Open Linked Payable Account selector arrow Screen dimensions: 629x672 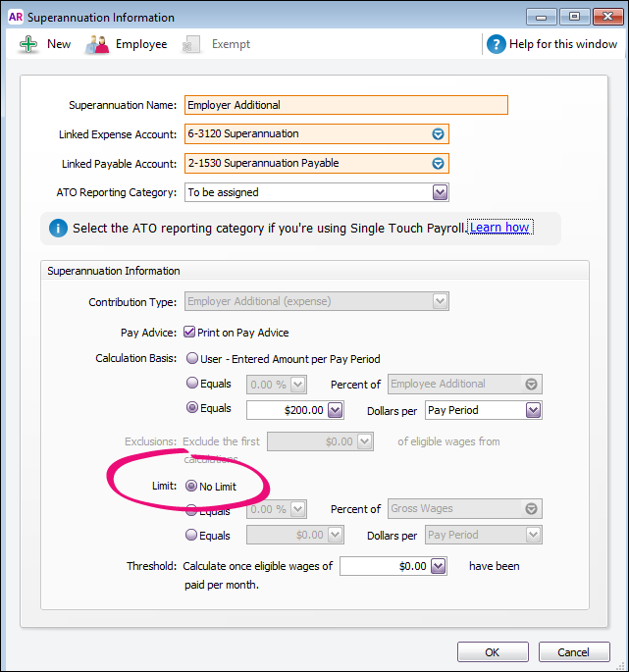click(439, 164)
